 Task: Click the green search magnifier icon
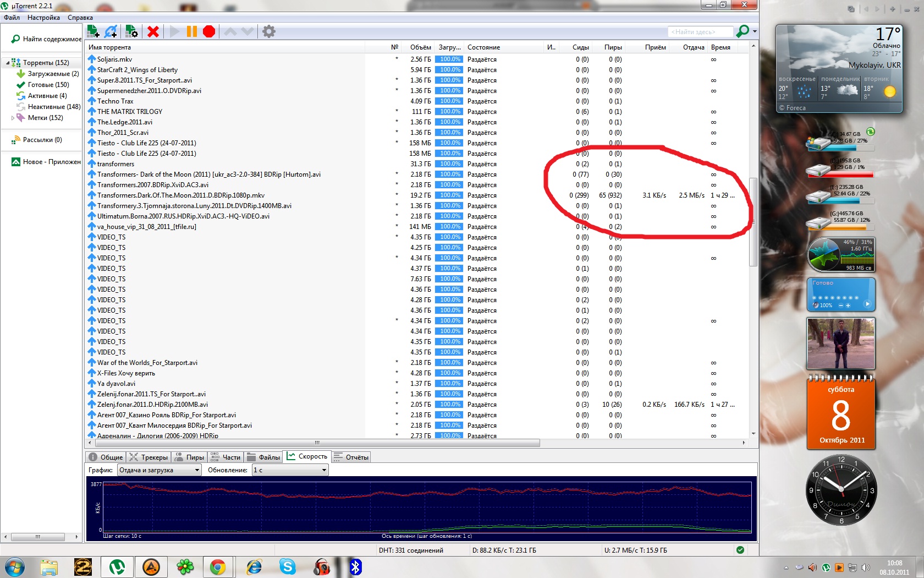click(x=743, y=31)
